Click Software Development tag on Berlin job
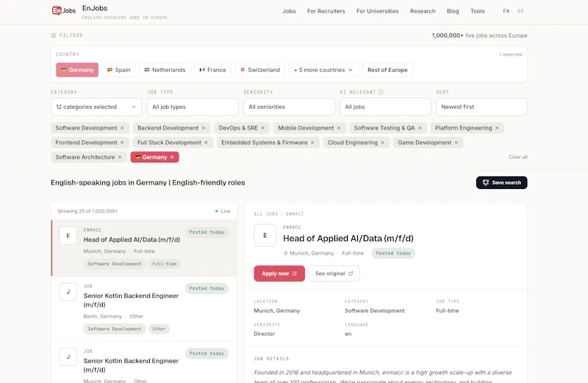 tap(115, 329)
